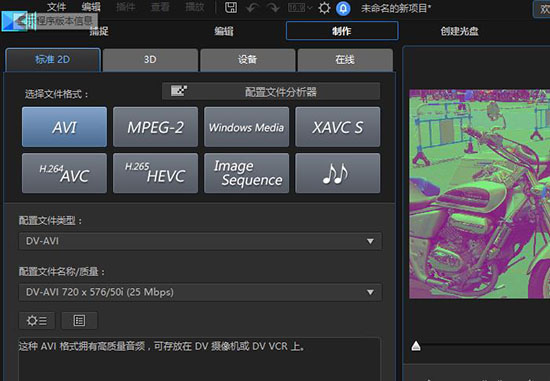Open the 播放 menu
The width and height of the screenshot is (550, 381).
195,7
